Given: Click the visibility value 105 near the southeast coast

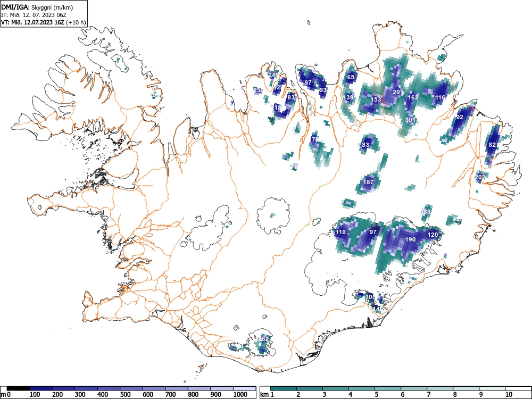Looking at the screenshot, I should coord(370,297).
